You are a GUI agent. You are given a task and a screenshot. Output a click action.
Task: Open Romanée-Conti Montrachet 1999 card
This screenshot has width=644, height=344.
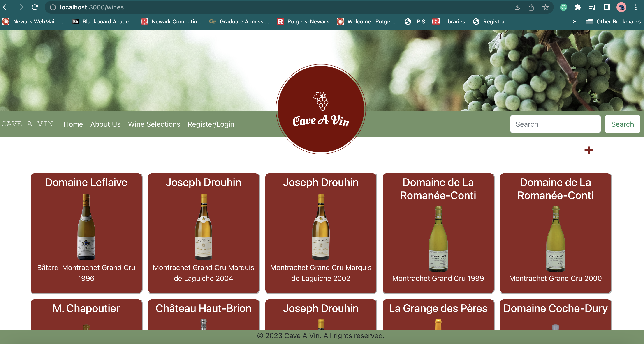pyautogui.click(x=438, y=233)
